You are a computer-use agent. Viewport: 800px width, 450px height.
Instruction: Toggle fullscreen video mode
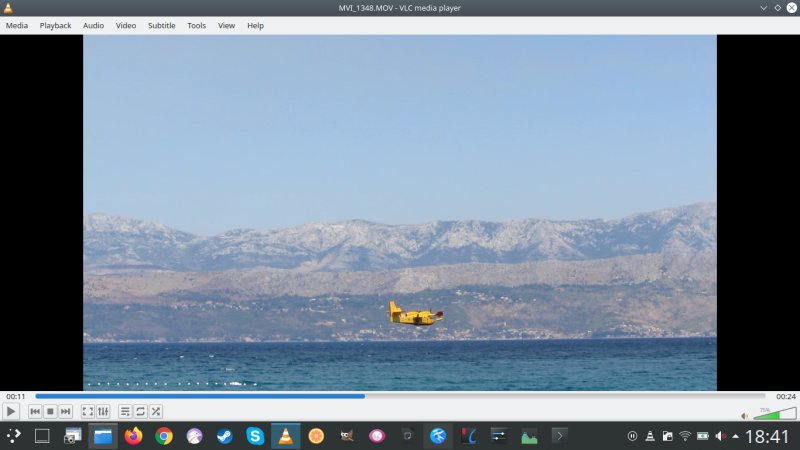(x=88, y=411)
